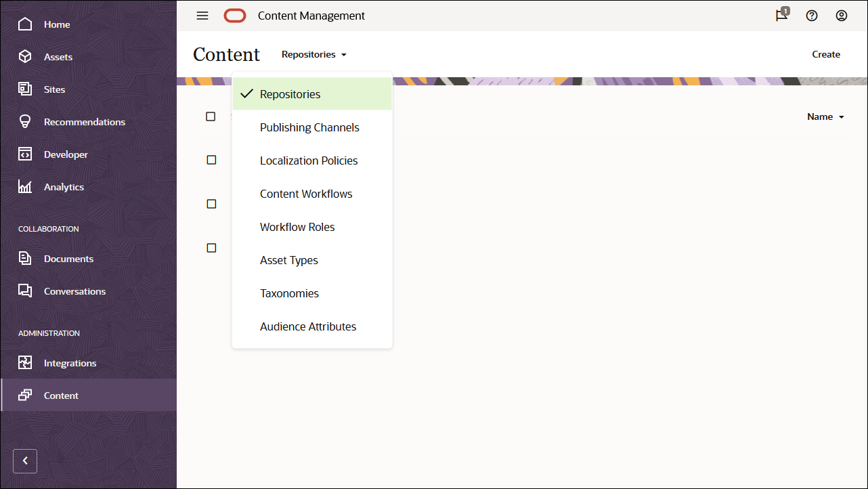
Task: View the Analytics chart icon
Action: click(24, 186)
